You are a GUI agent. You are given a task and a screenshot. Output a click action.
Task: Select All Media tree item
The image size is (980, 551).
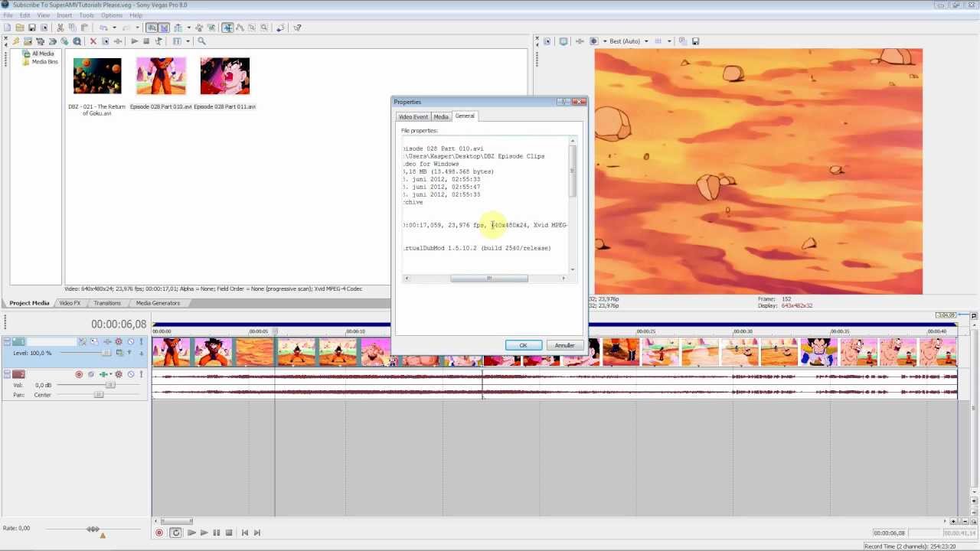pos(42,54)
